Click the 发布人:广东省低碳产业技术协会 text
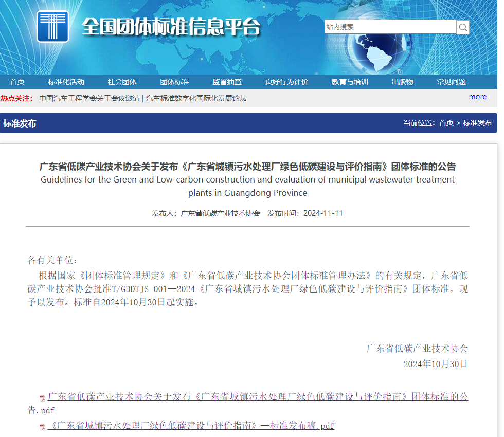The image size is (504, 437). click(x=206, y=213)
